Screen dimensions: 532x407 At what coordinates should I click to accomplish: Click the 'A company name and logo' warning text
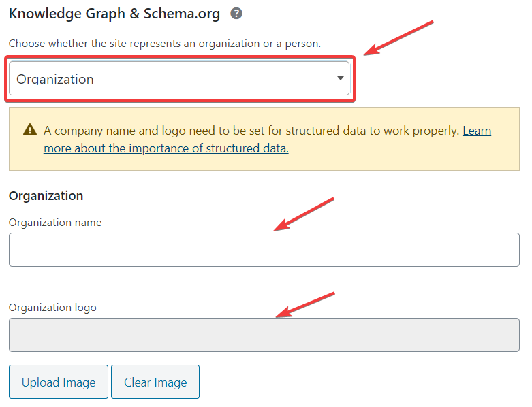pyautogui.click(x=251, y=131)
